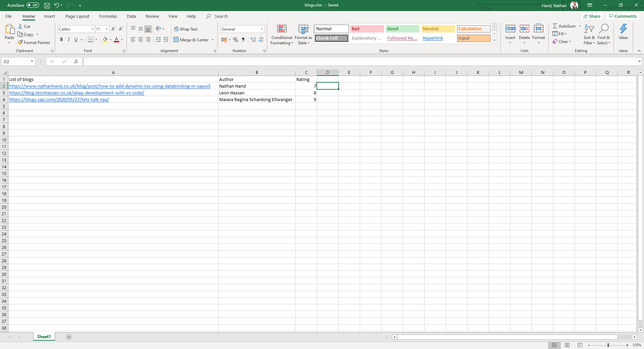Open Merge & Center dropdown arrow
Screen dimensions: 644x349
(x=212, y=40)
